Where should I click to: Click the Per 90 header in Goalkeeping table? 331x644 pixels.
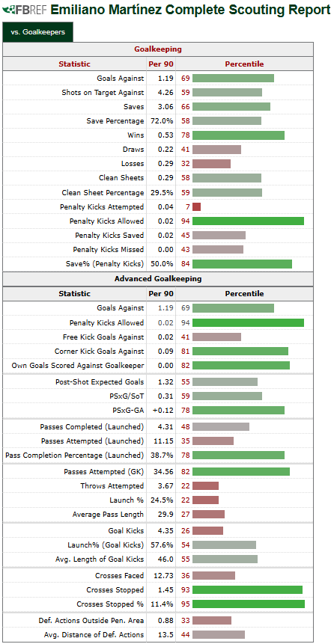point(161,64)
